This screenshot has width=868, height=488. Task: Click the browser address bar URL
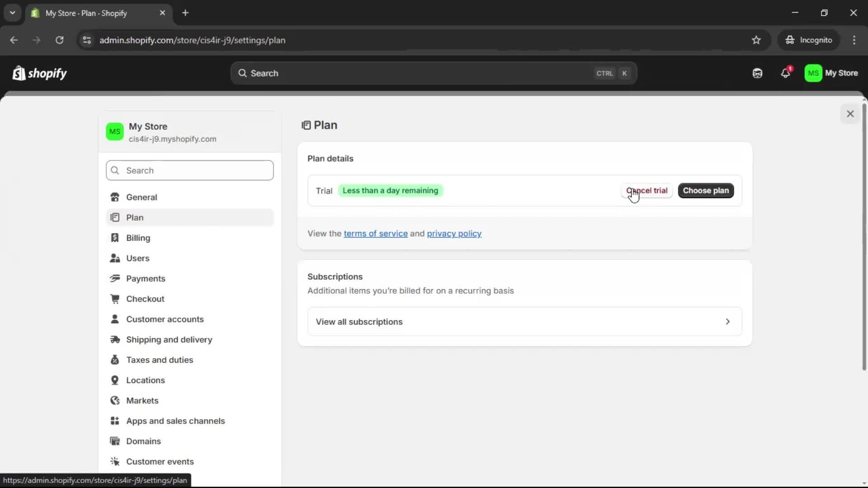point(192,40)
